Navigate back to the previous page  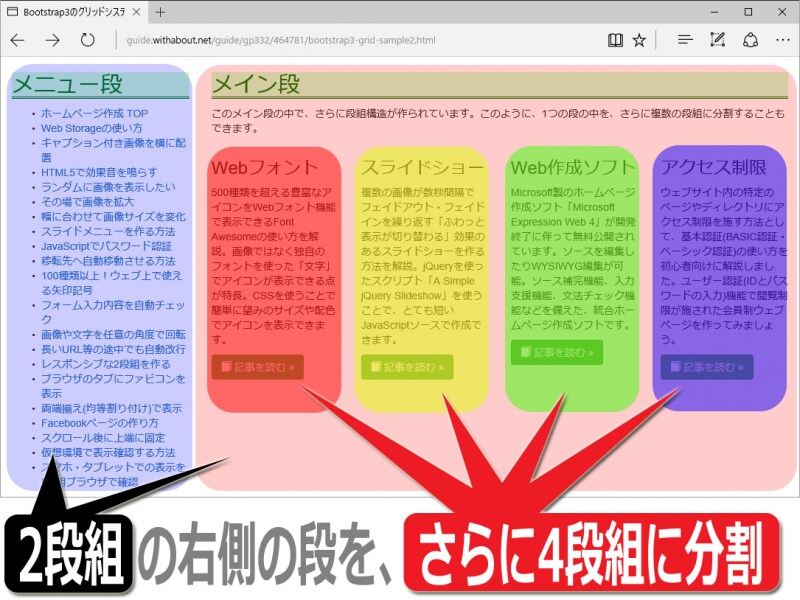[18, 42]
